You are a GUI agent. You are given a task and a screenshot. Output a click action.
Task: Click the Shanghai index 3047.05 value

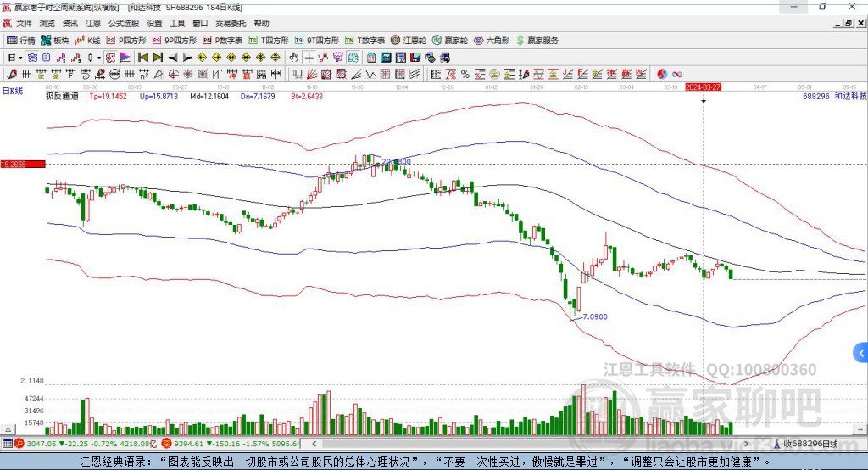click(x=42, y=444)
